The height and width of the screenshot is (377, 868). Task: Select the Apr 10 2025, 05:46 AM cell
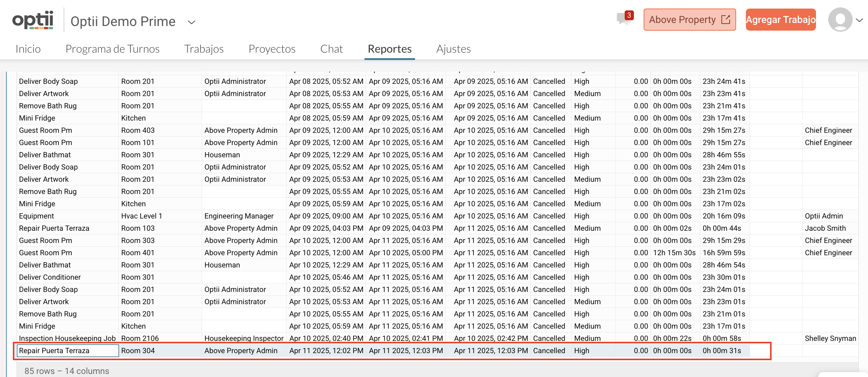[326, 277]
